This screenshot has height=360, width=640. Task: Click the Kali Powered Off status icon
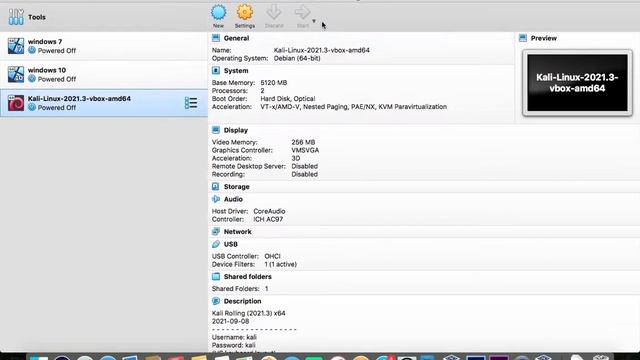point(32,107)
